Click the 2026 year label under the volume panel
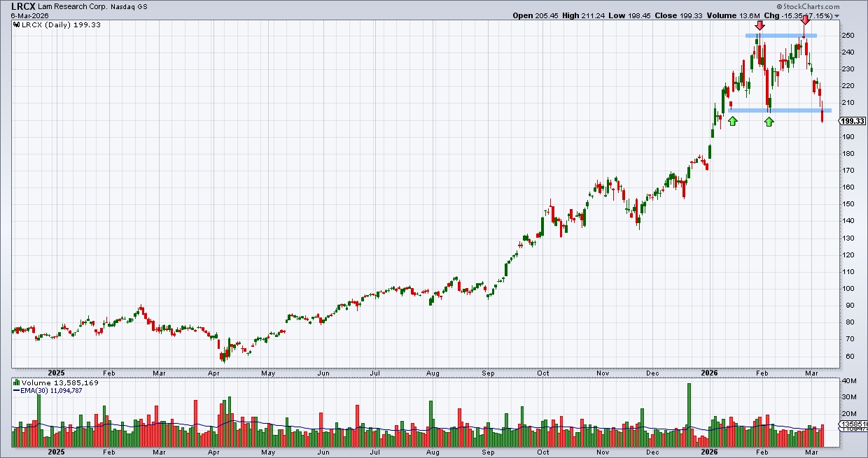This screenshot has height=458, width=868. 710,453
